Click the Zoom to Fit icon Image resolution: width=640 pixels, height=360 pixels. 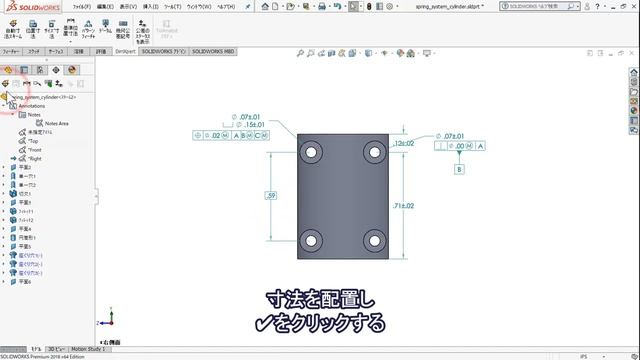(300, 53)
